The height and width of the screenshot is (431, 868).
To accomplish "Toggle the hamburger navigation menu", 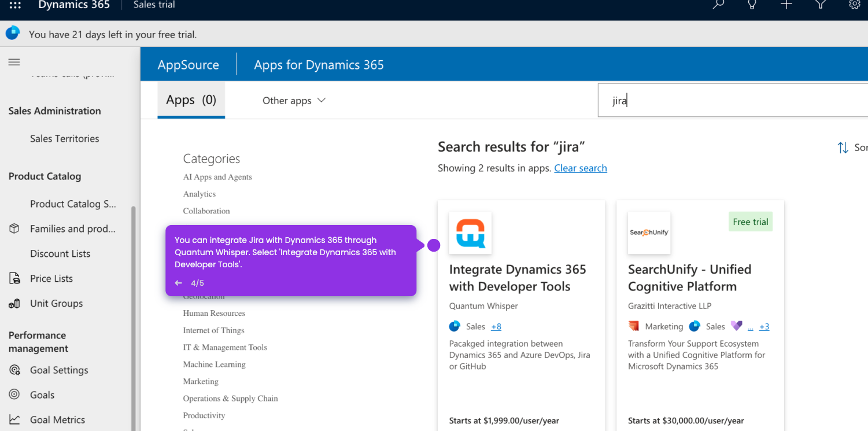I will (14, 62).
